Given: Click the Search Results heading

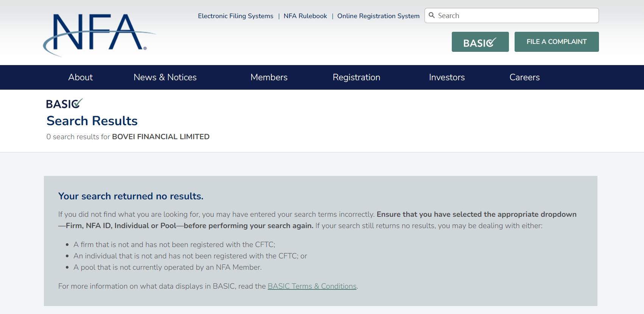Looking at the screenshot, I should [92, 121].
